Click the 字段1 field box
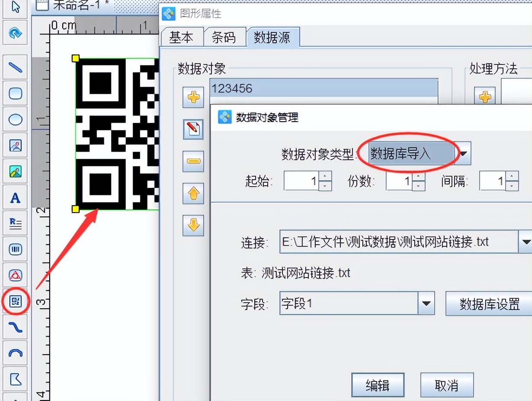 (x=349, y=304)
